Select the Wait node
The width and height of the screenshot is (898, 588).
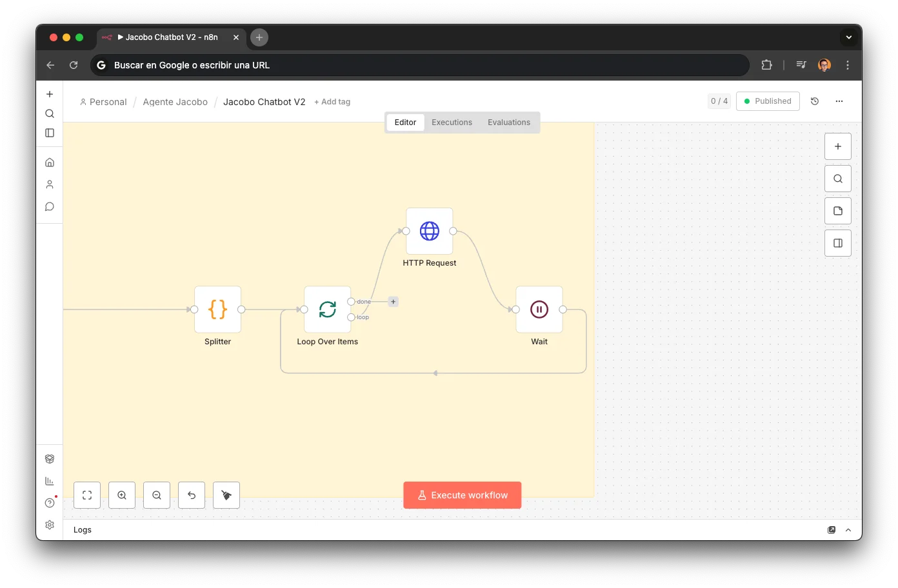(539, 309)
